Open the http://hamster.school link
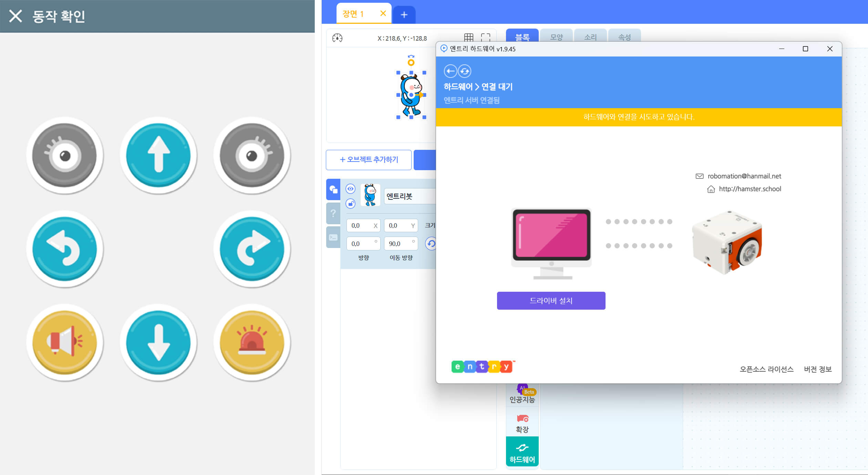This screenshot has height=475, width=868. tap(750, 189)
